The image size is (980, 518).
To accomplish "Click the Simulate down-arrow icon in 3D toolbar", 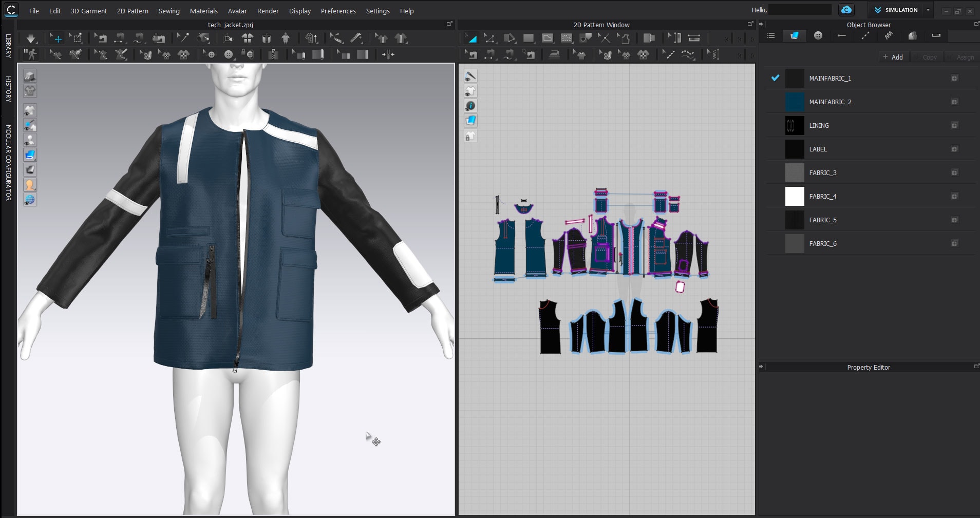I will [31, 39].
